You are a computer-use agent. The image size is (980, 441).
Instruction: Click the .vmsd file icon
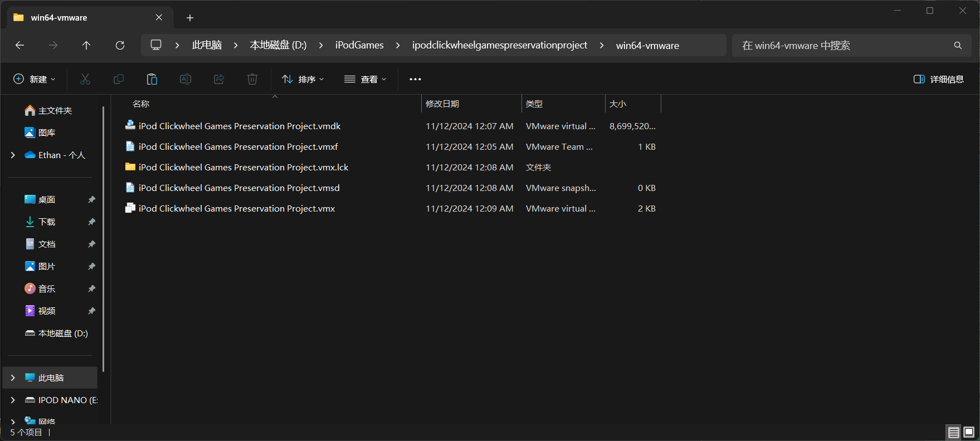(130, 187)
